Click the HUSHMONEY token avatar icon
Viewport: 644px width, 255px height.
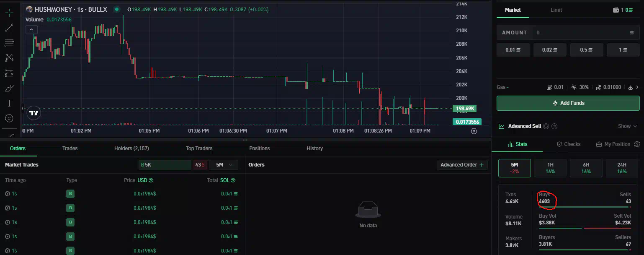[29, 9]
